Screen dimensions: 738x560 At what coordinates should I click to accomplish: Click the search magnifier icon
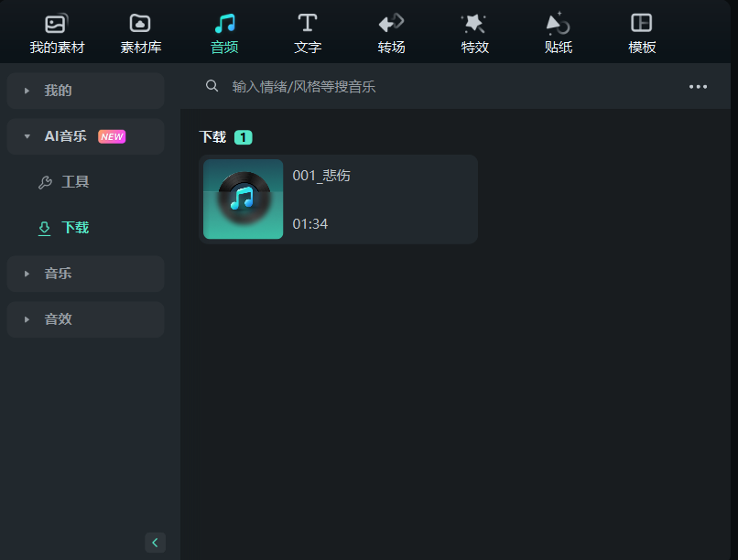pyautogui.click(x=212, y=85)
